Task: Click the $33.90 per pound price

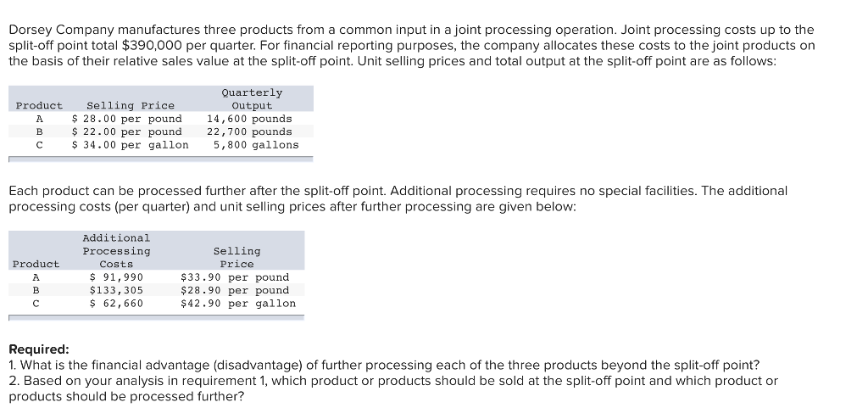Action: (236, 277)
